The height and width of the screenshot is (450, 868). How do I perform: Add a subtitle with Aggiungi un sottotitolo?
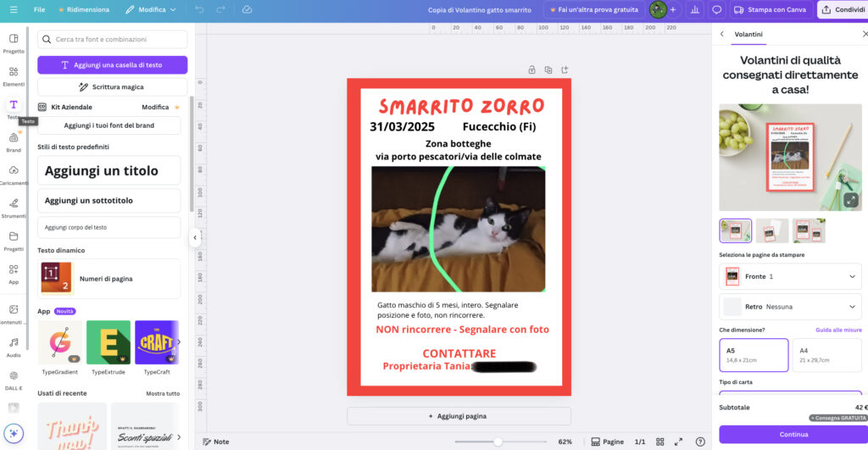[x=109, y=200]
